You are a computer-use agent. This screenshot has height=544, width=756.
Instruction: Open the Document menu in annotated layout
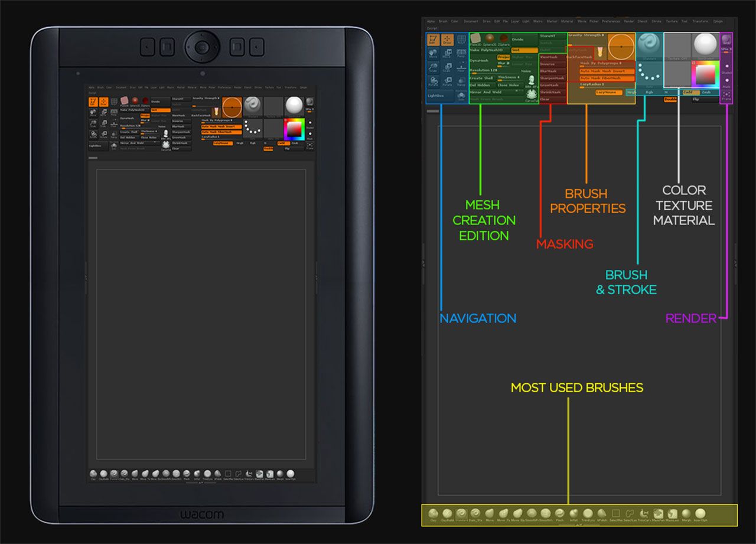[471, 21]
